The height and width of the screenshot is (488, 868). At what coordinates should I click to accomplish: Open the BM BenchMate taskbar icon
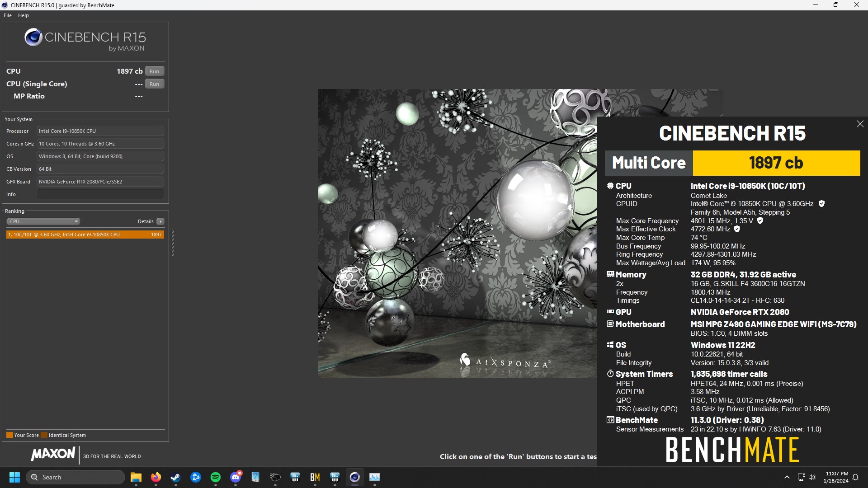315,477
